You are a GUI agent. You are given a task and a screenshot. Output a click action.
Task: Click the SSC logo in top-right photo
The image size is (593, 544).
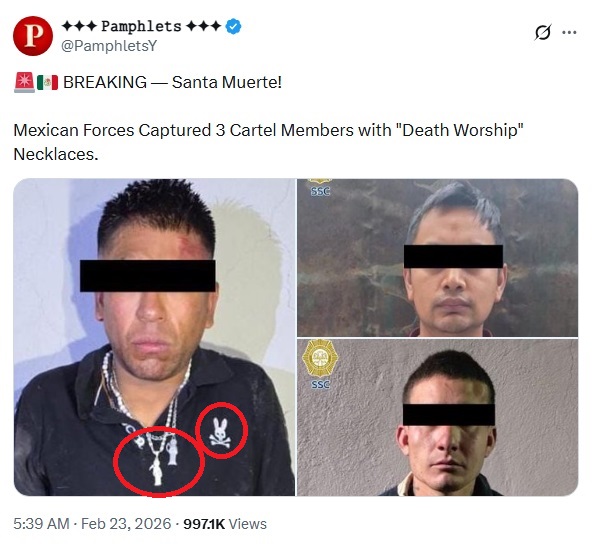[320, 188]
